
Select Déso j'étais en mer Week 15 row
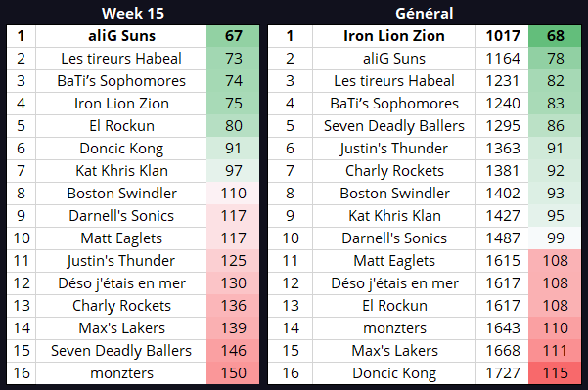click(x=133, y=283)
